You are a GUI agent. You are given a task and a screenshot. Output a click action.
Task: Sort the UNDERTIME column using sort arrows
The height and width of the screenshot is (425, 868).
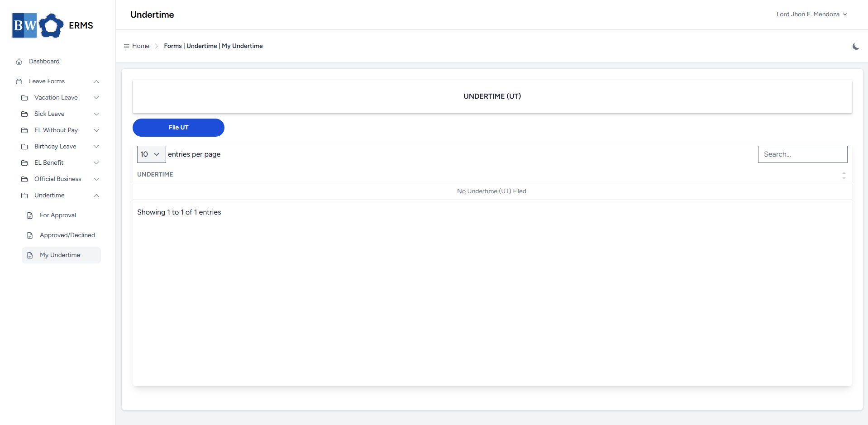pos(844,176)
